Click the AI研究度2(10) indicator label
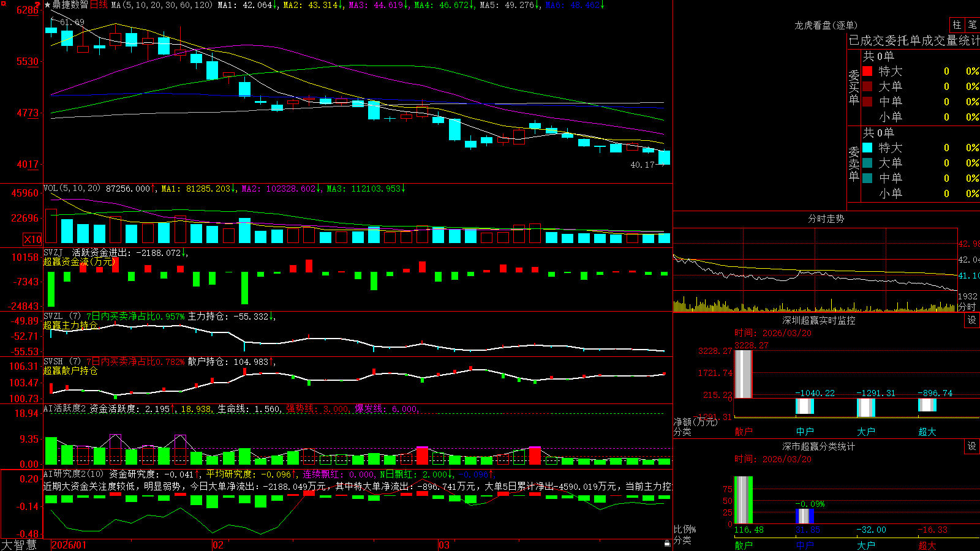 pos(73,474)
